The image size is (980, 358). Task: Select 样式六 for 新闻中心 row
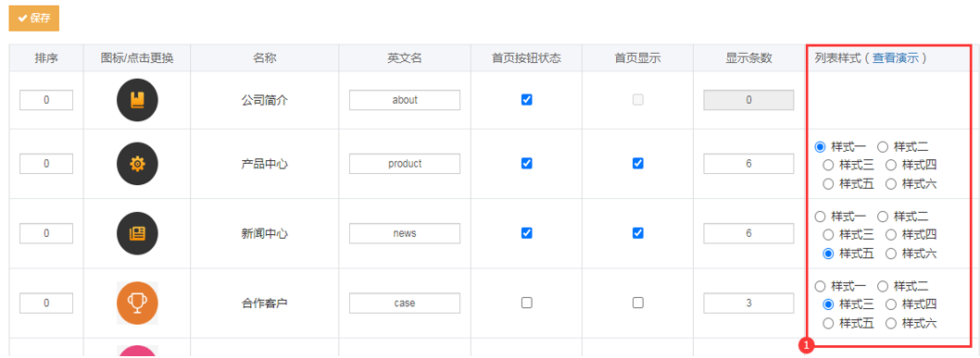(891, 253)
